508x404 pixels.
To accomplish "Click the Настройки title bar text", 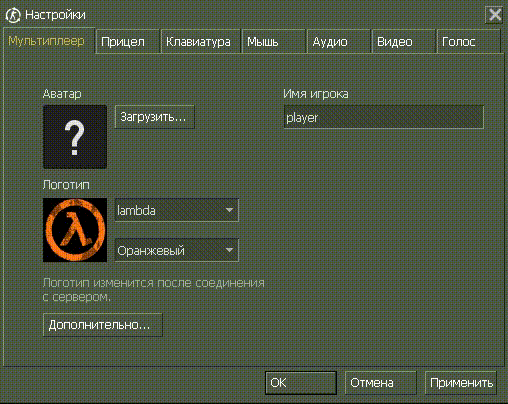I will click(55, 15).
